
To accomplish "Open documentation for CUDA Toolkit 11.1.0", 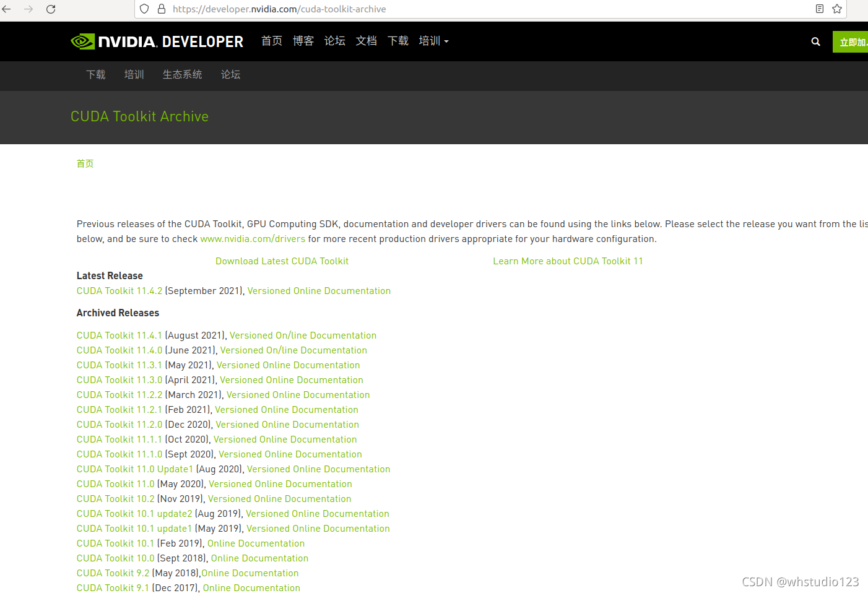I will [290, 454].
